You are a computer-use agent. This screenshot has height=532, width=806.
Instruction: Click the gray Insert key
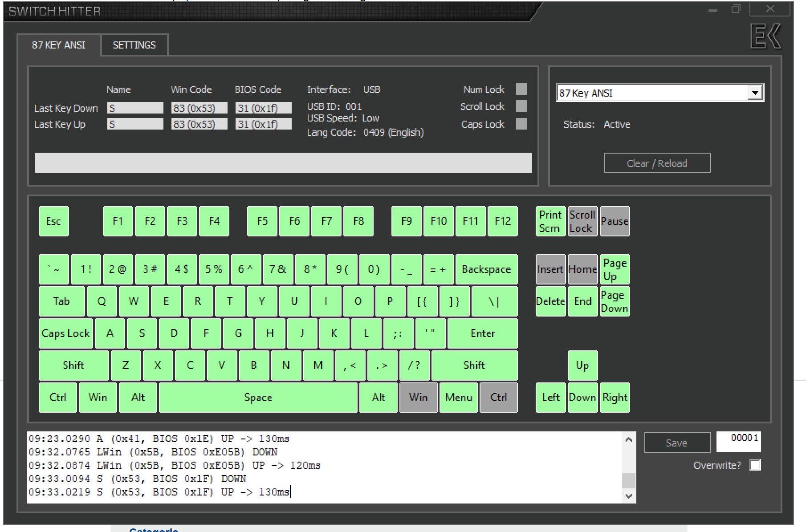coord(551,269)
